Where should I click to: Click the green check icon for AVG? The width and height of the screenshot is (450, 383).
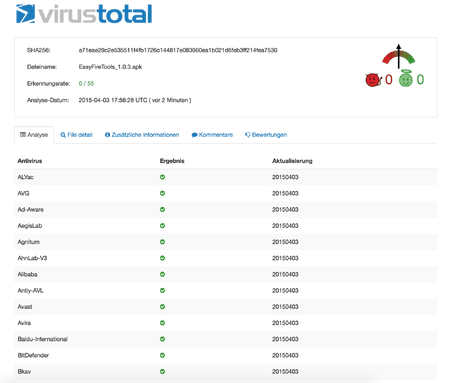162,193
